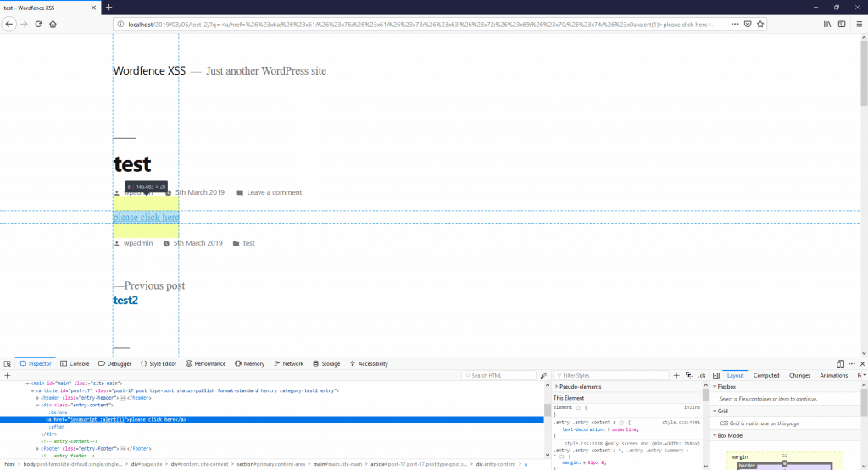Image resolution: width=868 pixels, height=470 pixels.
Task: Click the page vertical scrollbar thumb
Action: [864, 73]
